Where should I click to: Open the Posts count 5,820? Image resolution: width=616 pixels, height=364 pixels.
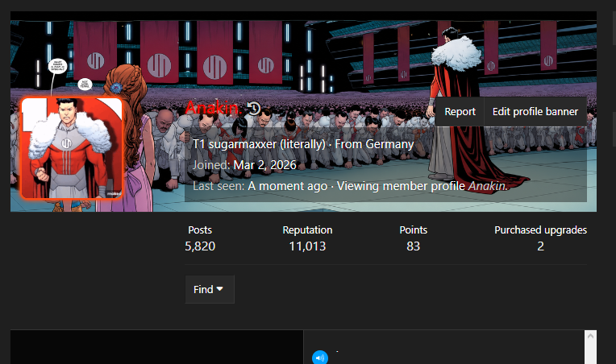tap(200, 246)
